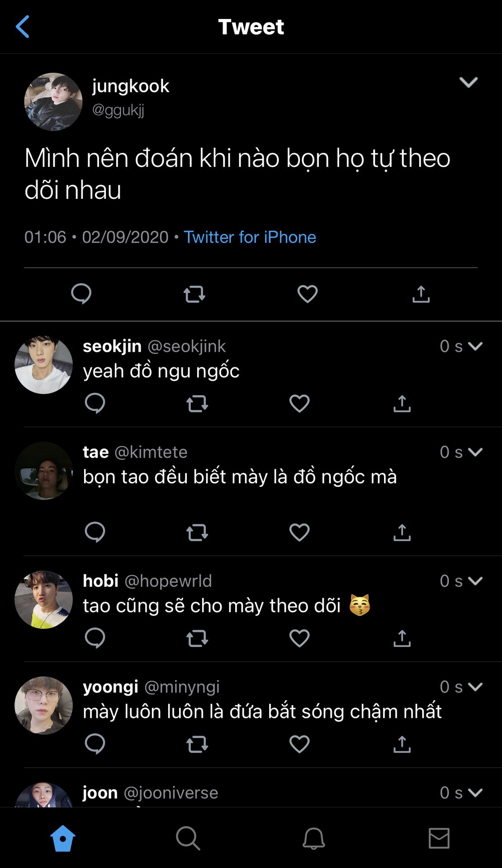
Task: Expand options chevron on seokjin's reply
Action: tap(475, 346)
